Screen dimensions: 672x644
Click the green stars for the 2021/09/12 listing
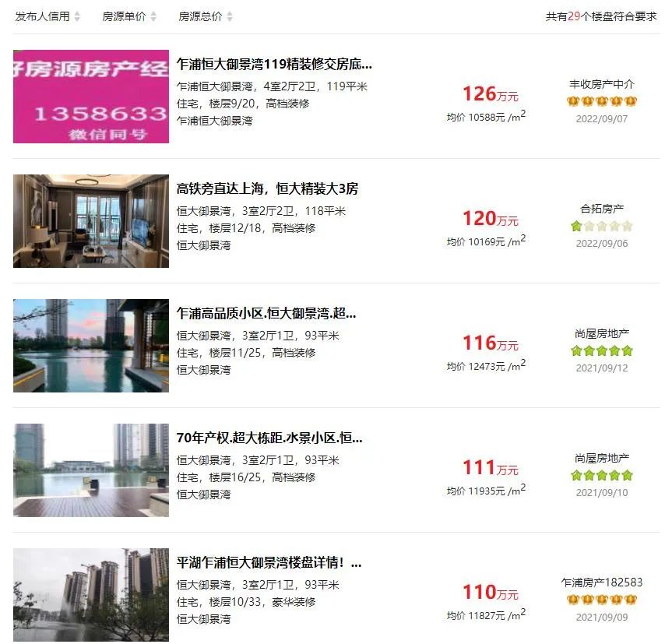[602, 351]
